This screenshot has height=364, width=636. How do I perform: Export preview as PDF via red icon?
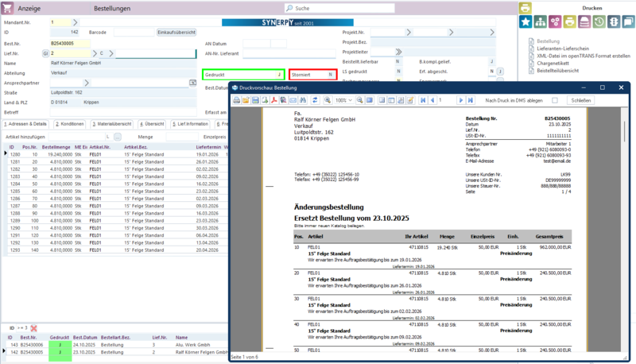273,101
